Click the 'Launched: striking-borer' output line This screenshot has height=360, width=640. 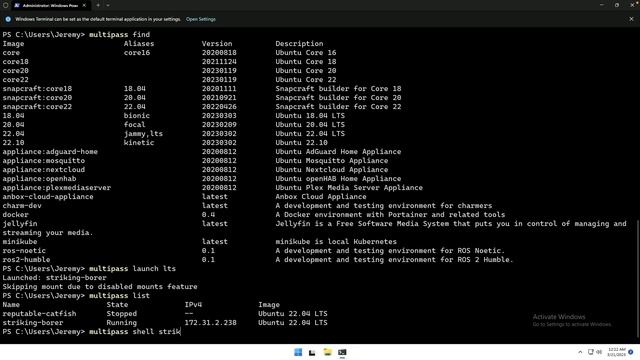tap(54, 278)
